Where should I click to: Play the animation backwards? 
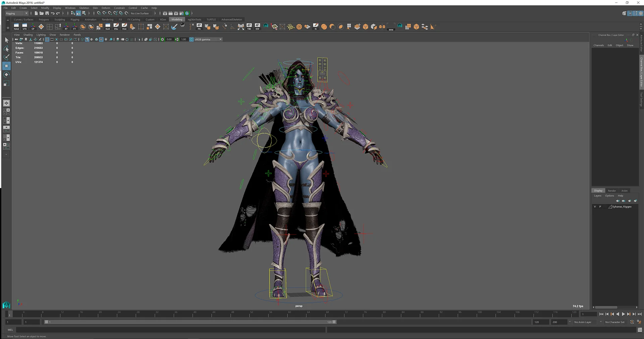click(618, 314)
